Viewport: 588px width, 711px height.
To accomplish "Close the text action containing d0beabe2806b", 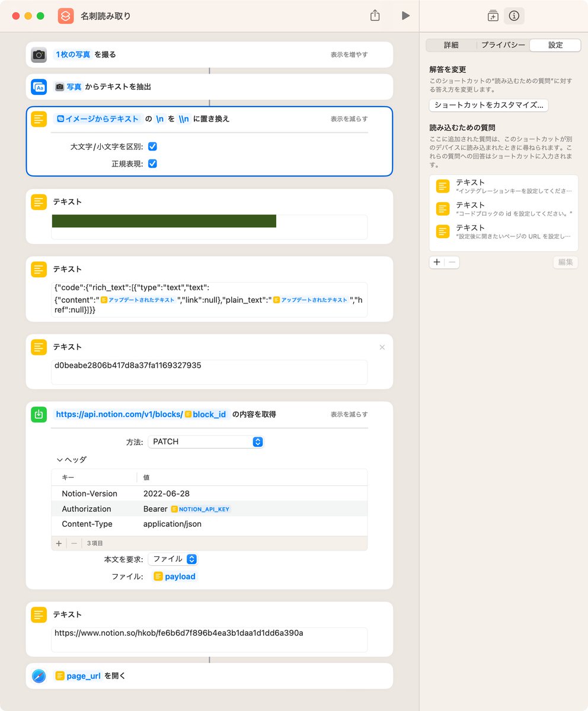I will tap(382, 347).
